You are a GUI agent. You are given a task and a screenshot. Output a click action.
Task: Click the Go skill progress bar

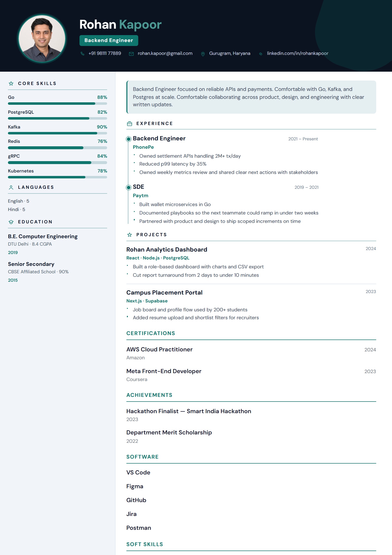58,104
